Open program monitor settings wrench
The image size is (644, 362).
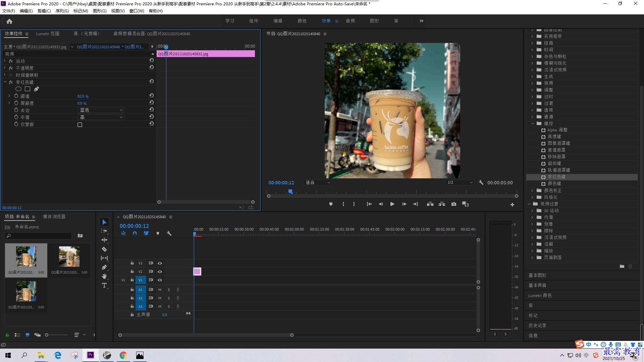pos(481,183)
